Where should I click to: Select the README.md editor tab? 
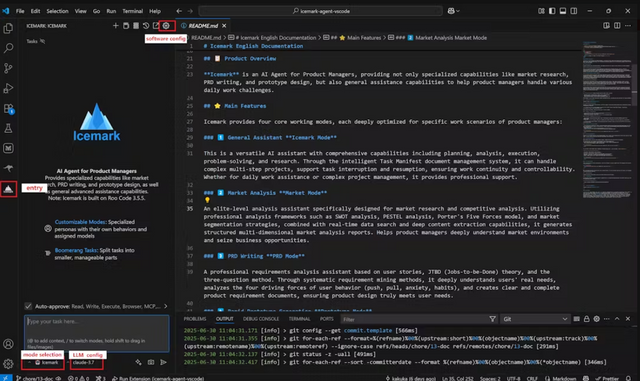point(203,26)
